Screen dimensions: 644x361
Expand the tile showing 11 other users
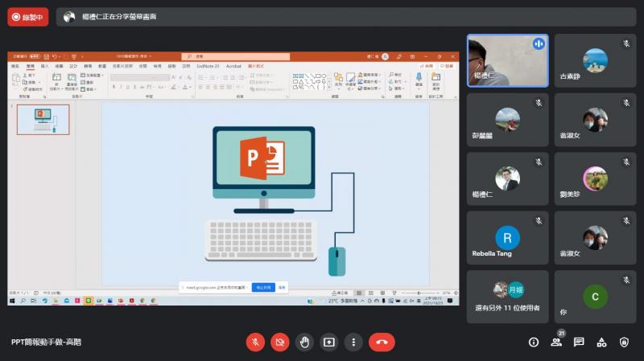click(507, 296)
